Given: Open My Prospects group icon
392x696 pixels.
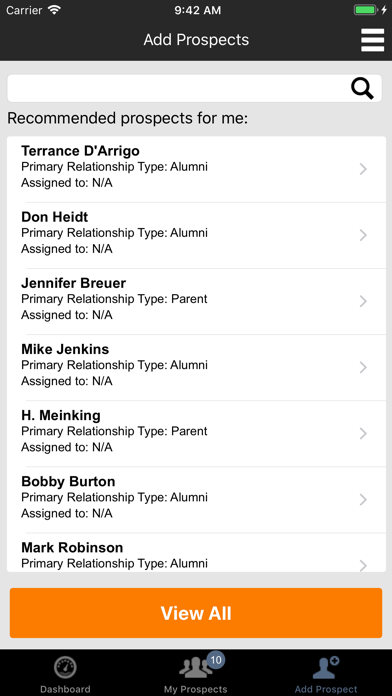Looking at the screenshot, I should tap(195, 667).
